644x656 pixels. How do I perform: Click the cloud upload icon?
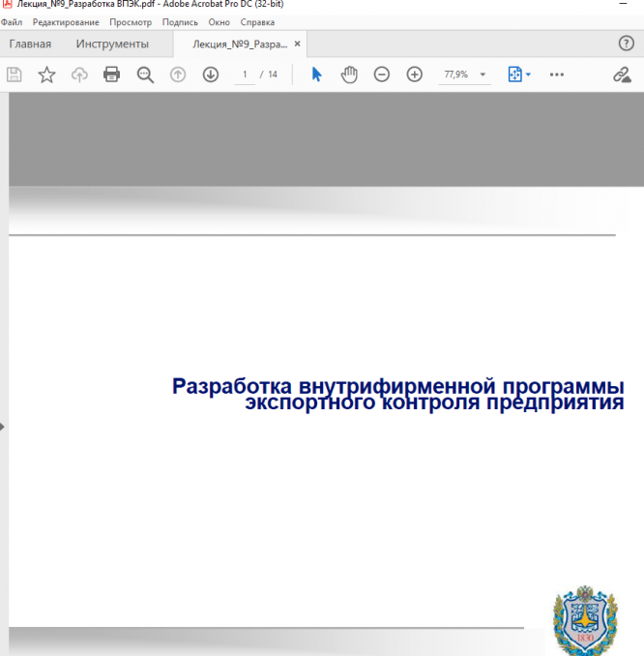pos(79,75)
